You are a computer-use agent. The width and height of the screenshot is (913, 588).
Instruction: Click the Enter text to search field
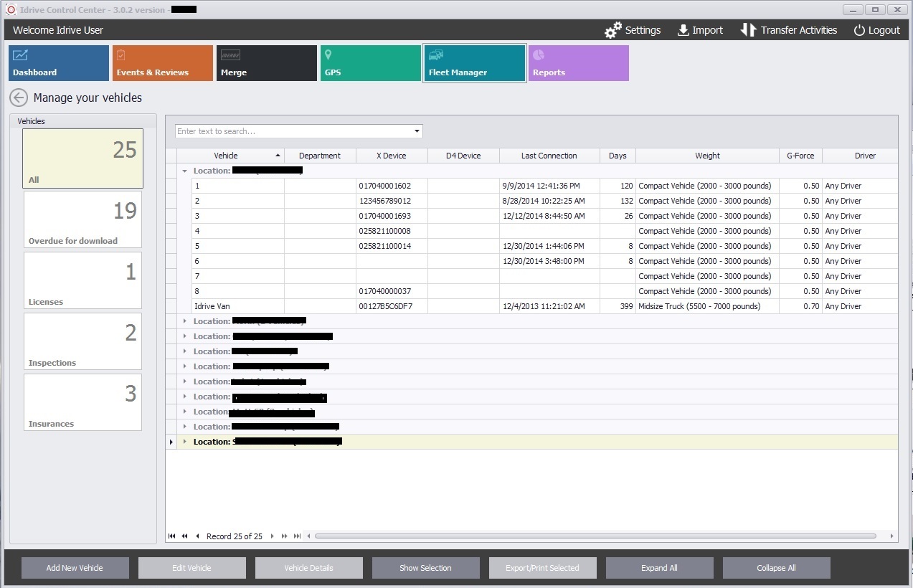point(294,131)
